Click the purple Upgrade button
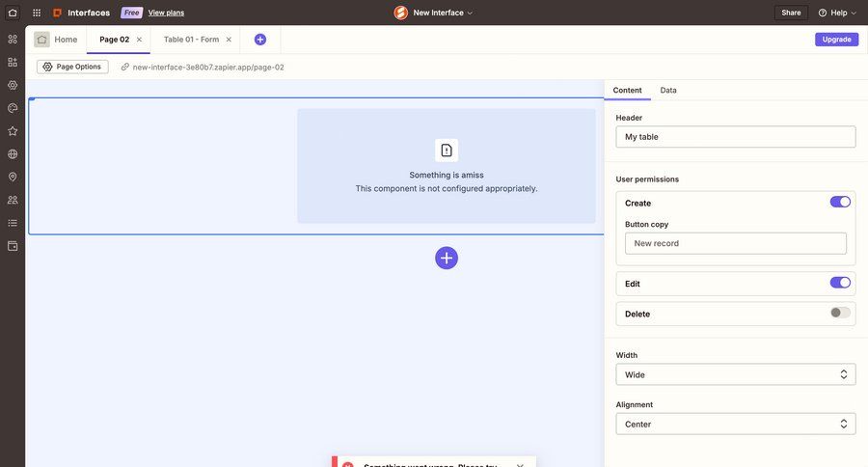Screen dimensions: 868x467 tap(836, 40)
